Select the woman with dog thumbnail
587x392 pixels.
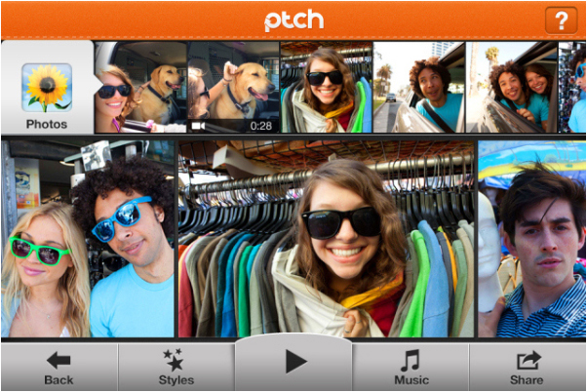tap(141, 86)
